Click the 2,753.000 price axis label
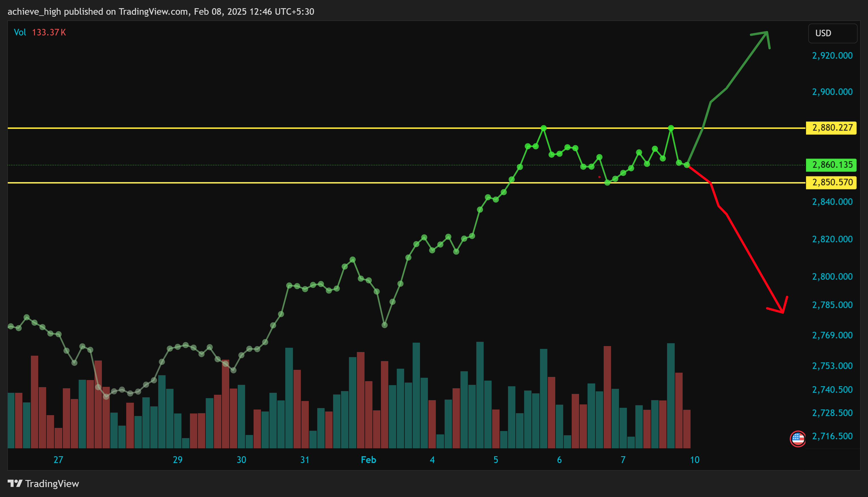 tap(832, 366)
